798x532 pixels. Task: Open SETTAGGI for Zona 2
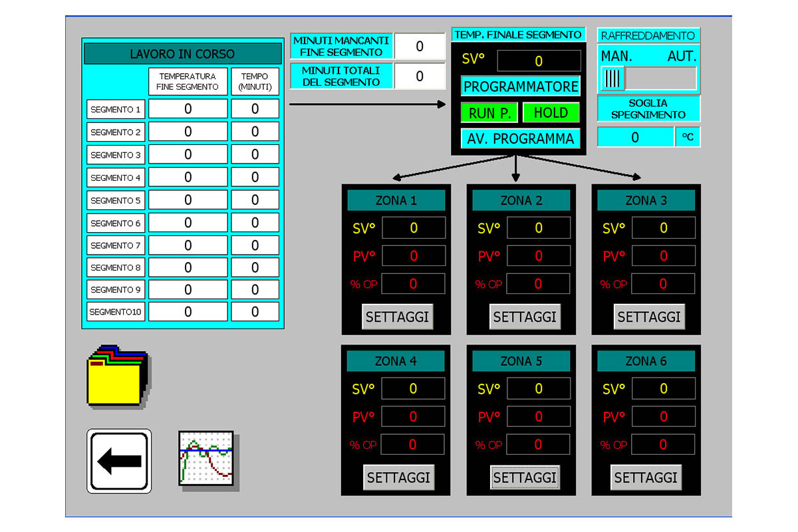(x=524, y=317)
